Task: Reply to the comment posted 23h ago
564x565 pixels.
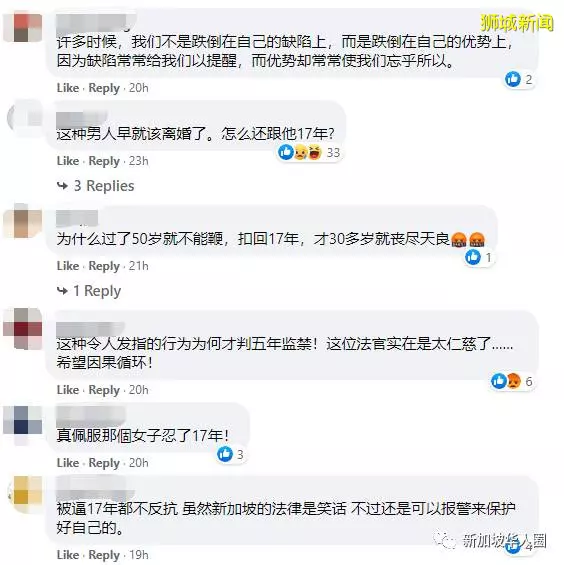Action: 104,161
